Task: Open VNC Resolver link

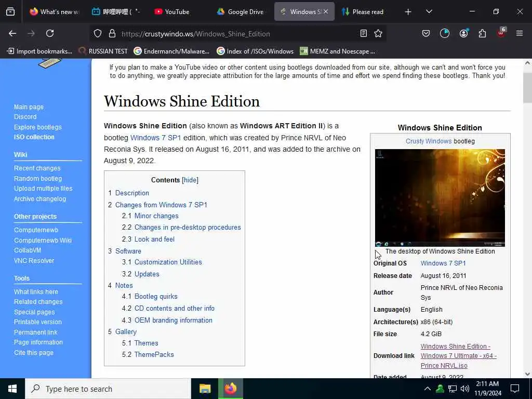Action: (34, 261)
